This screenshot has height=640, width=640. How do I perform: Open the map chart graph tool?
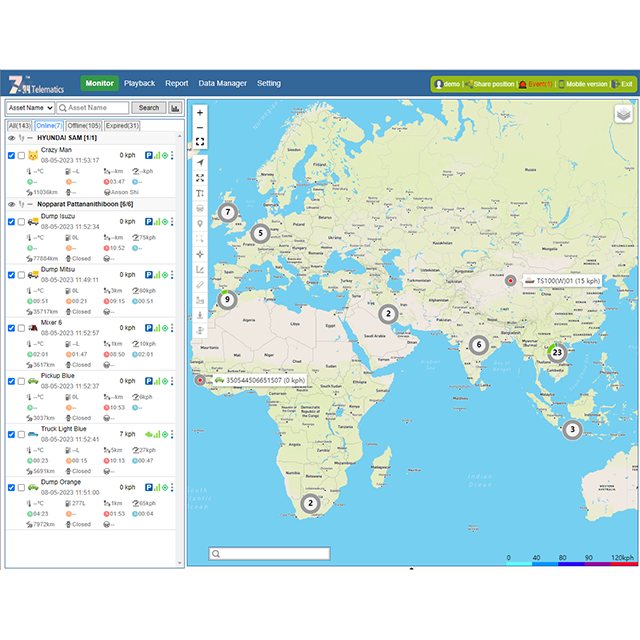[x=200, y=269]
